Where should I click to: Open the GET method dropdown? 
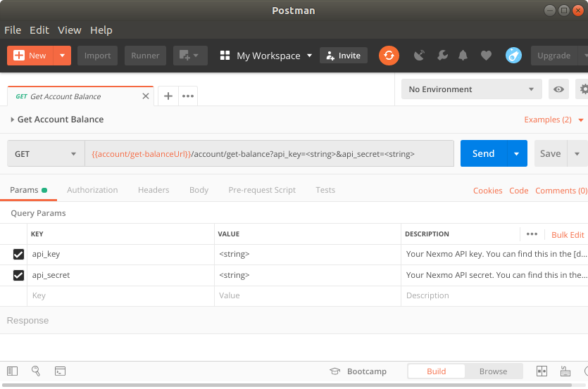point(46,154)
